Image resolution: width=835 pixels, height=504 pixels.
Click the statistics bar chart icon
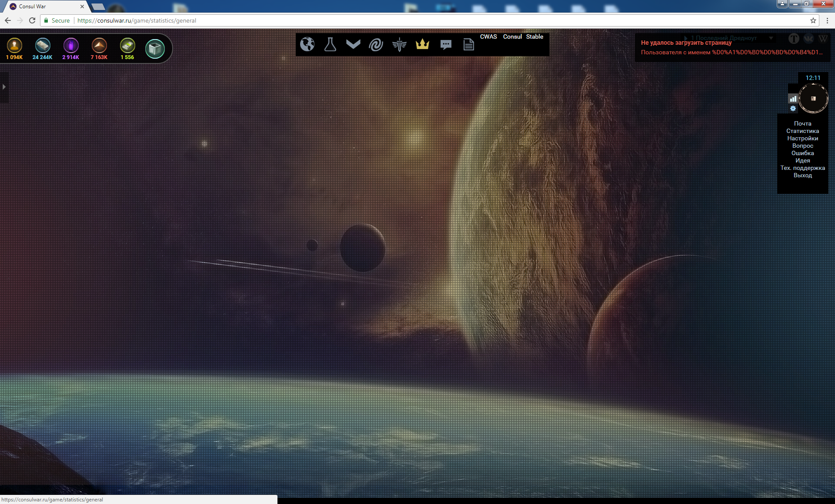[x=793, y=99]
